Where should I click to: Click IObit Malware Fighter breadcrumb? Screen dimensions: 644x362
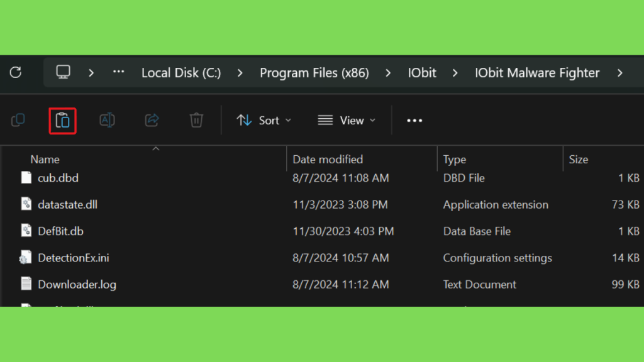point(537,73)
